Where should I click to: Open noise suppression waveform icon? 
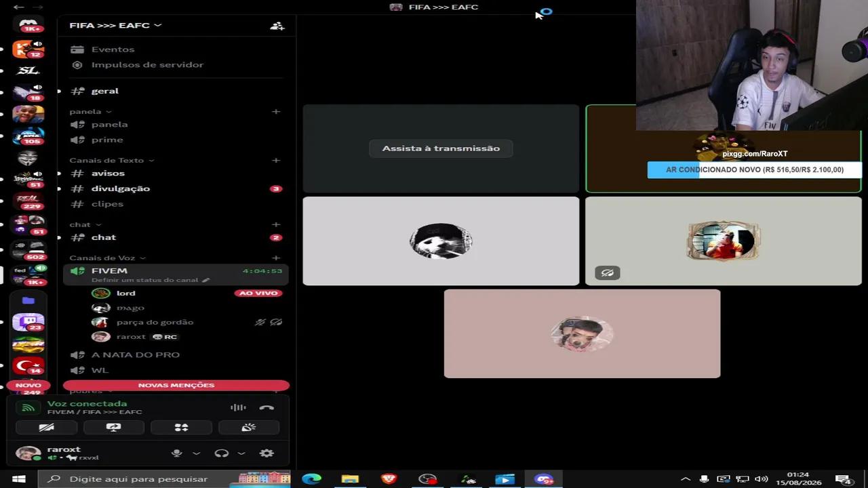click(238, 407)
